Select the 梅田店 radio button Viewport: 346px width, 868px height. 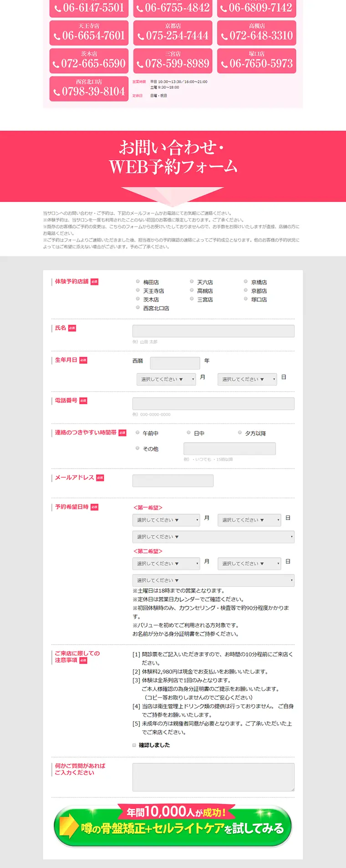(138, 282)
